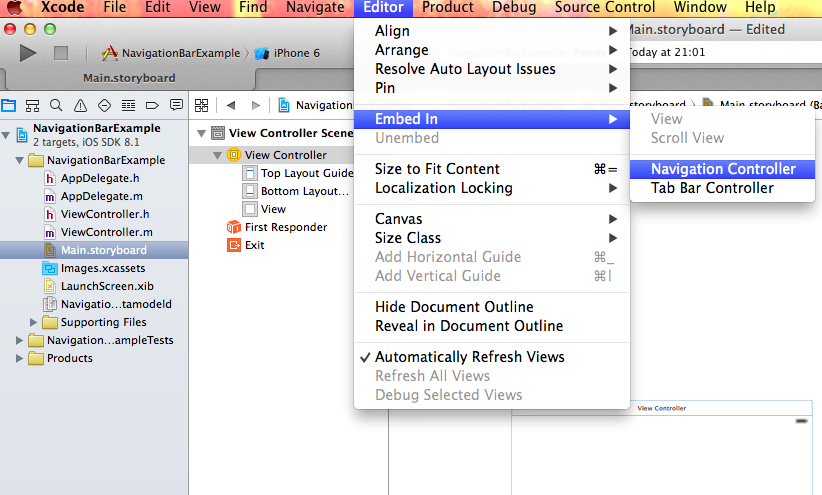Viewport: 822px width, 495px height.
Task: Open the Breakpoint navigator icon
Action: click(x=152, y=105)
